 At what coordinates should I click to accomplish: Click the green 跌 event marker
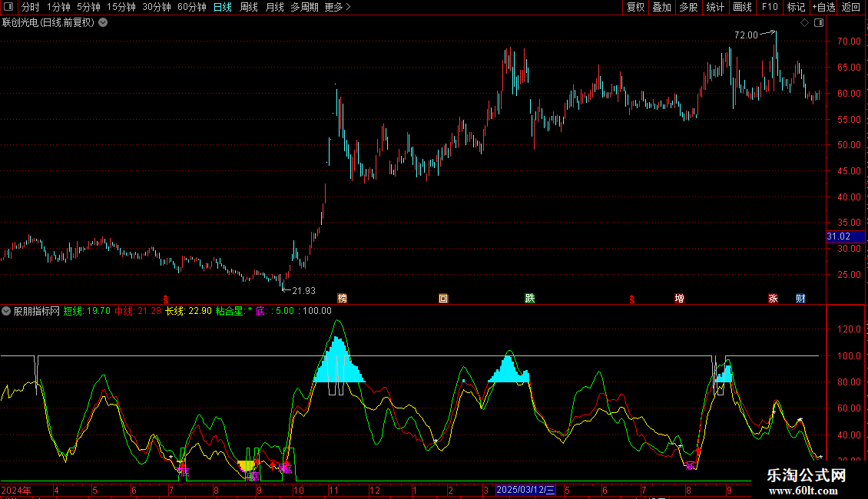(x=530, y=298)
